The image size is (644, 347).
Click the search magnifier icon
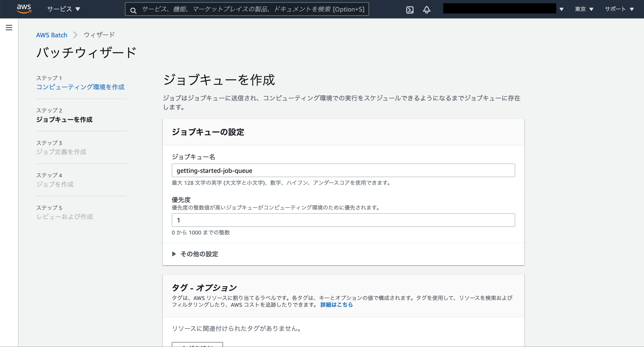(x=133, y=10)
